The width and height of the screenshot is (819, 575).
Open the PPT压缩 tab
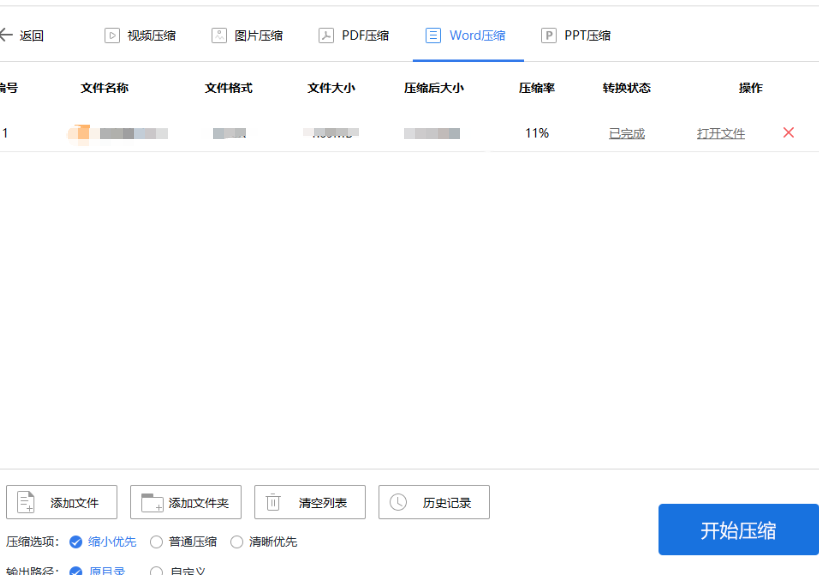click(576, 36)
